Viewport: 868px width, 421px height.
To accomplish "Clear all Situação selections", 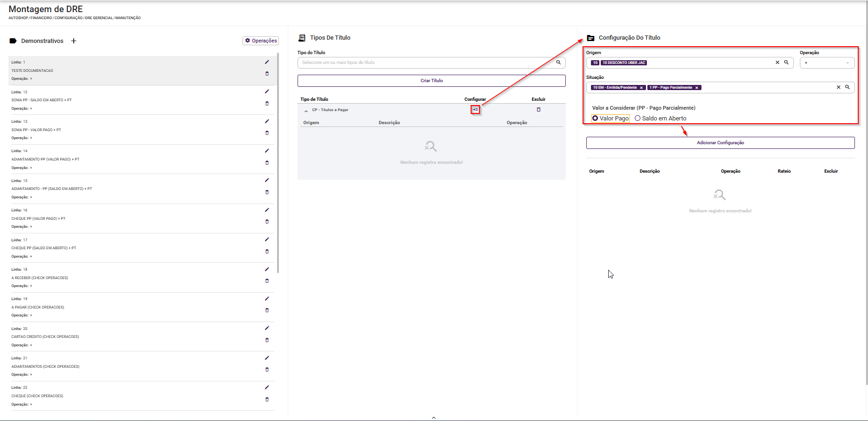I will [838, 87].
